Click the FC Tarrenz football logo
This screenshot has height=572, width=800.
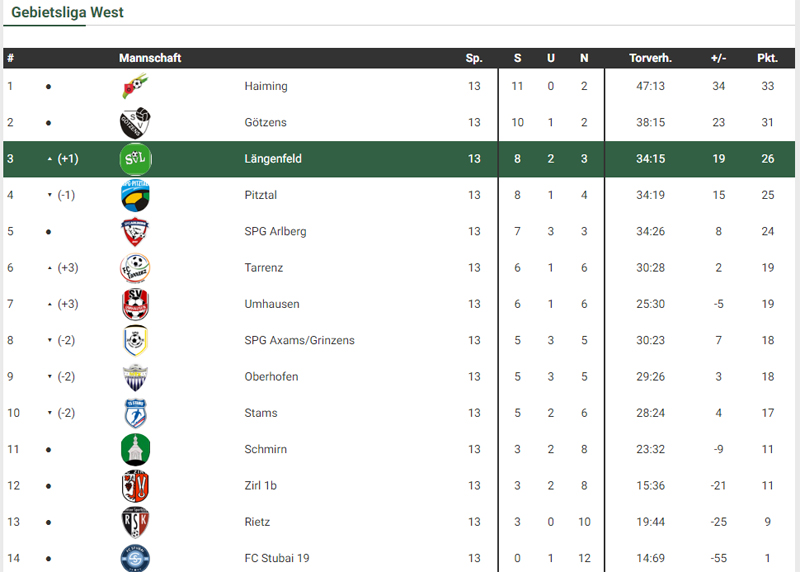pyautogui.click(x=135, y=268)
